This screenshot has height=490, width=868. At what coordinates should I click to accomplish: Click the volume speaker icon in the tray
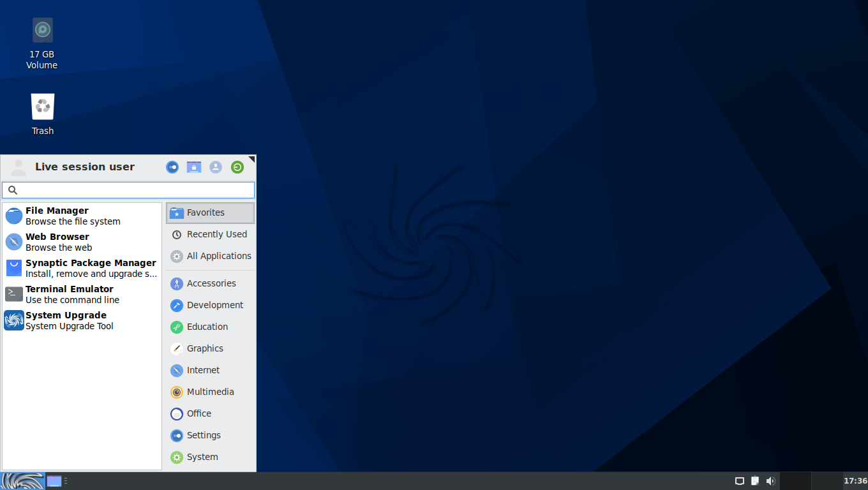(x=770, y=481)
